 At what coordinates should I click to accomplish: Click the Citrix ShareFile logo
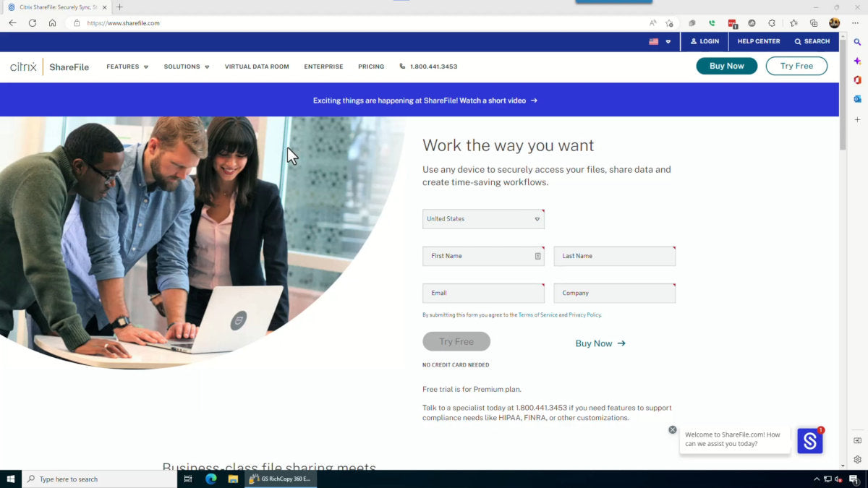[x=49, y=67]
